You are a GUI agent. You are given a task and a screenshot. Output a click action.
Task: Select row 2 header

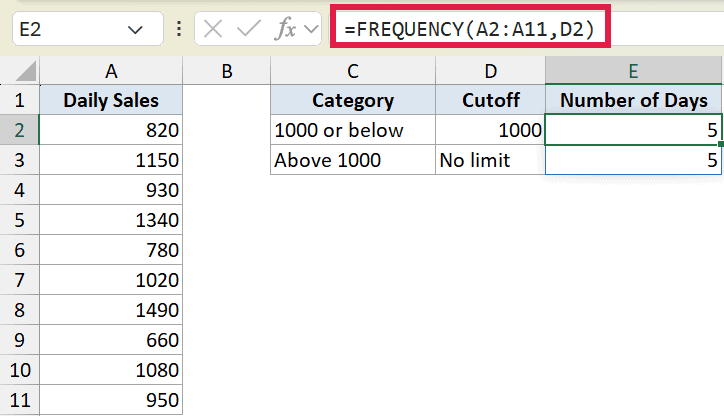tap(20, 130)
